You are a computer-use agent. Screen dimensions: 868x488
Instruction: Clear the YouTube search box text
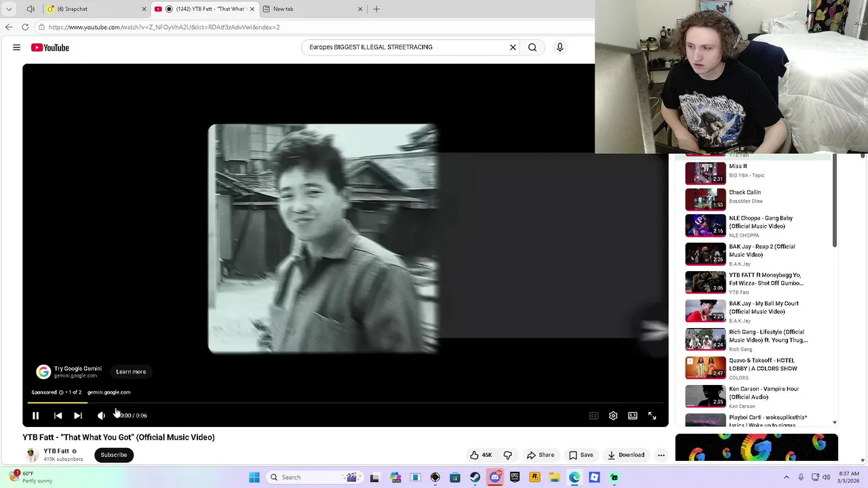pos(513,47)
